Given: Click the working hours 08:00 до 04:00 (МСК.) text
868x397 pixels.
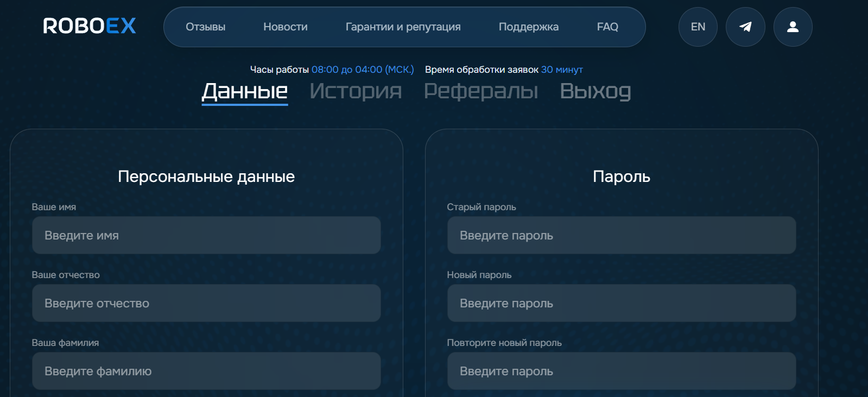Looking at the screenshot, I should click(363, 70).
